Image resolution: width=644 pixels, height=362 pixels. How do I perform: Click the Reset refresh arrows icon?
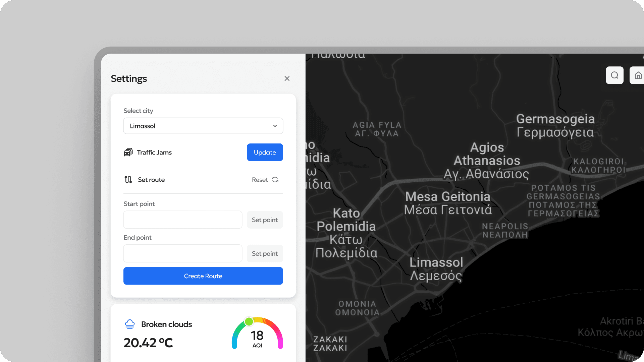coord(275,180)
